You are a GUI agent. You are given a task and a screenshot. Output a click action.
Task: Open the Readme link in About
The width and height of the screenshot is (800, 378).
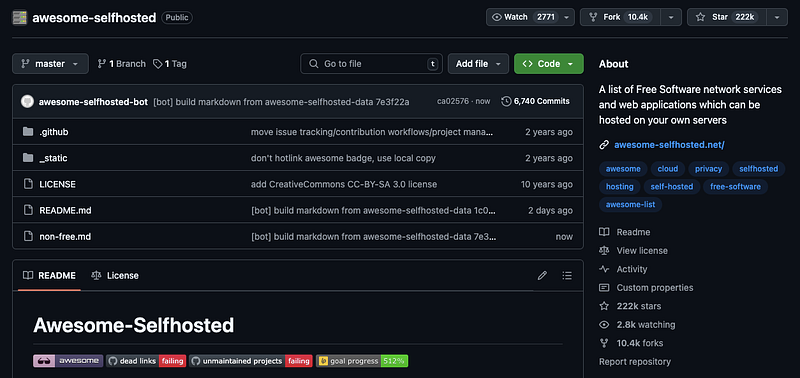(x=625, y=232)
